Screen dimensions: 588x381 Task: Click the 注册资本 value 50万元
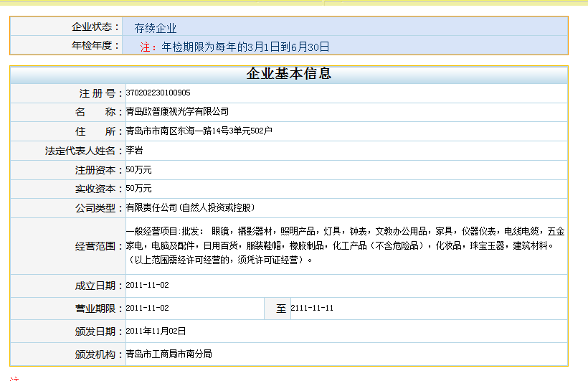click(x=138, y=169)
